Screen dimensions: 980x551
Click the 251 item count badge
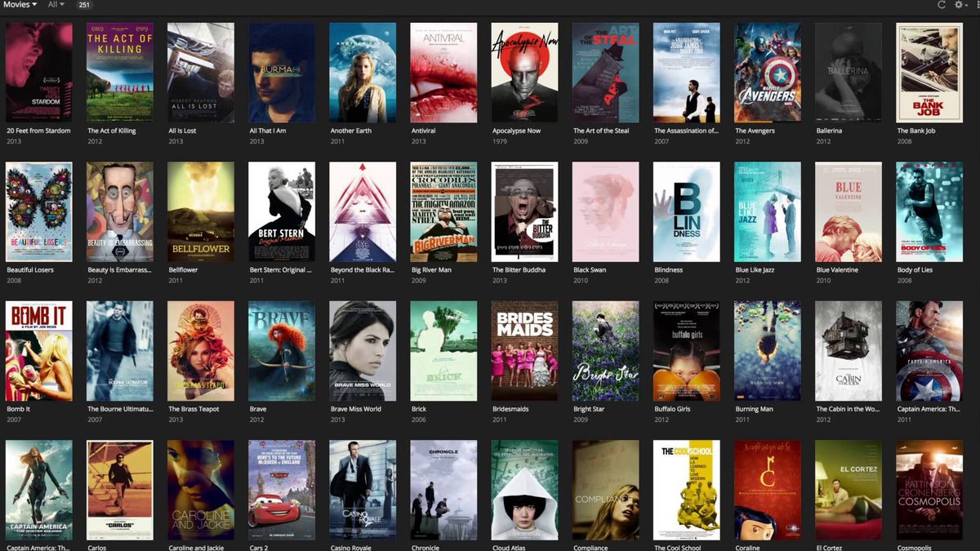(x=83, y=5)
